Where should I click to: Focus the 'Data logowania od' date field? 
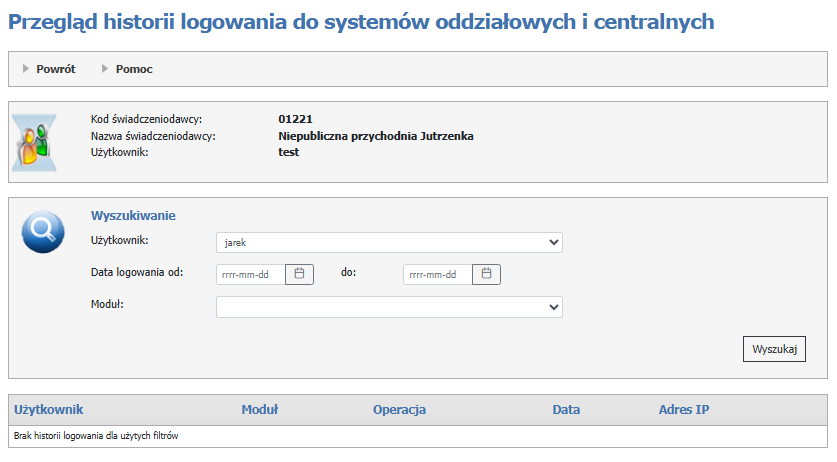(x=250, y=273)
